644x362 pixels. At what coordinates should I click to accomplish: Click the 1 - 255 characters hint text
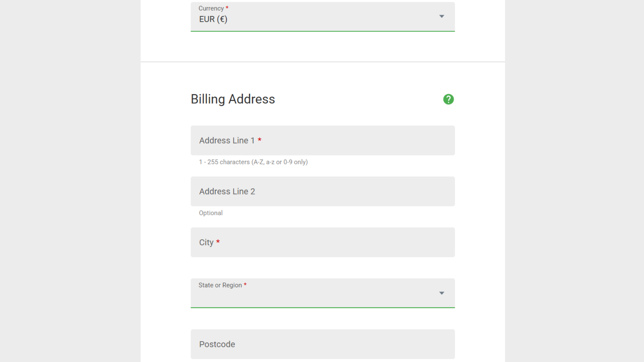[x=253, y=162]
